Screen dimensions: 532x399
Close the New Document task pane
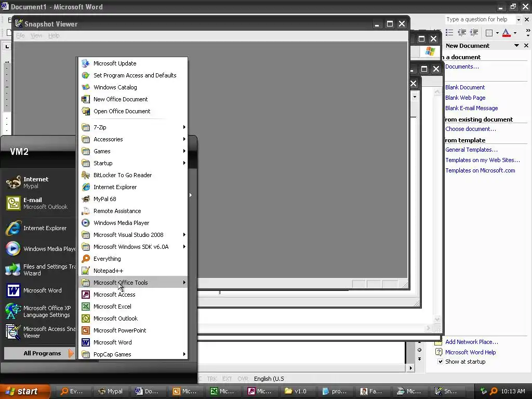point(526,46)
